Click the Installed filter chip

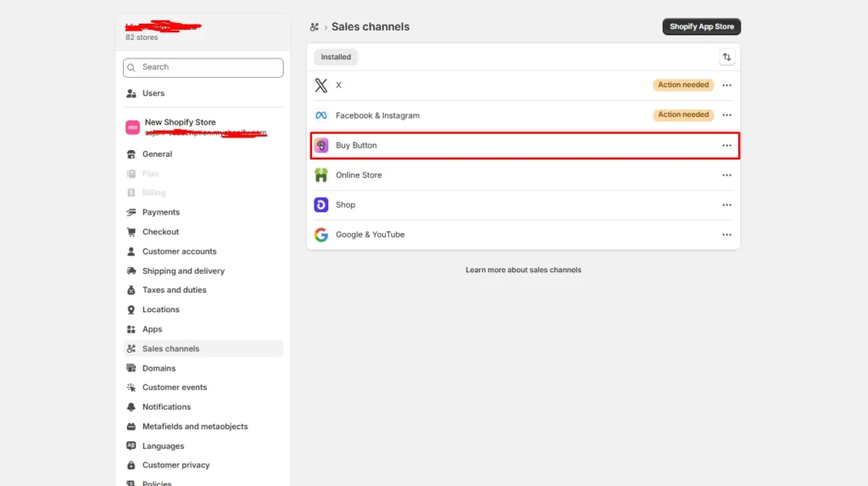(x=336, y=57)
